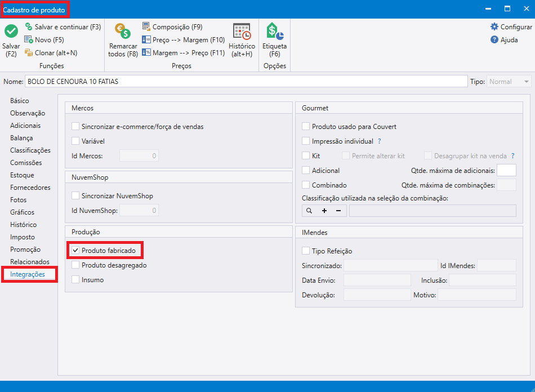535x392 pixels.
Task: Click Margem --> Preço (F11)
Action: pos(184,53)
